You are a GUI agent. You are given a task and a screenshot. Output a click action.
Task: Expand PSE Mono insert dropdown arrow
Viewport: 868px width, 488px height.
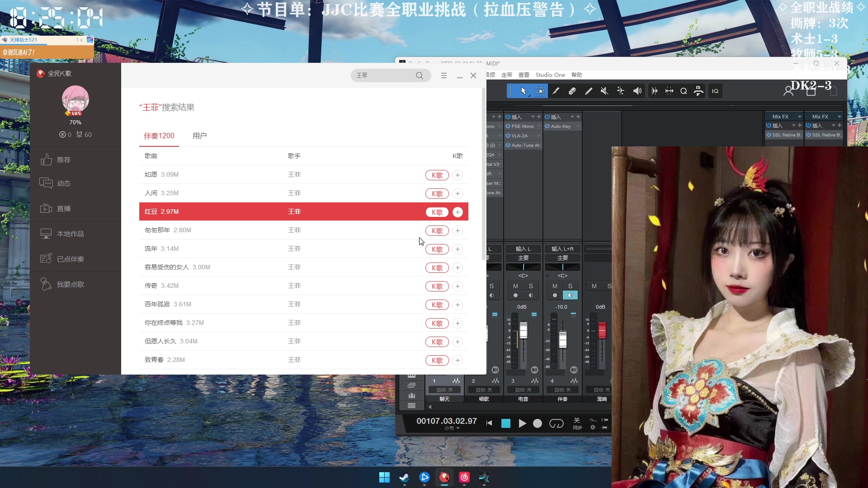pos(538,127)
